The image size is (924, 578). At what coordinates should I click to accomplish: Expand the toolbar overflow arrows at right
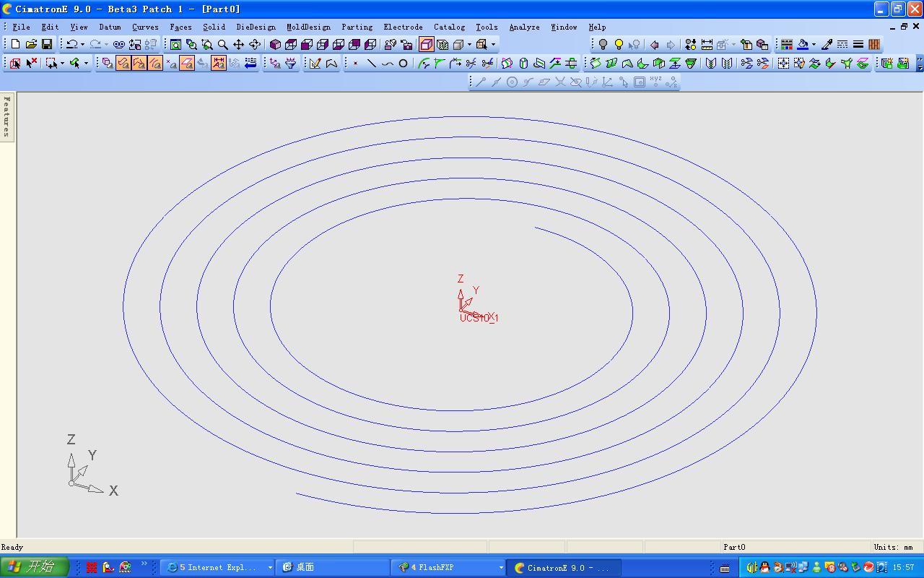click(920, 64)
